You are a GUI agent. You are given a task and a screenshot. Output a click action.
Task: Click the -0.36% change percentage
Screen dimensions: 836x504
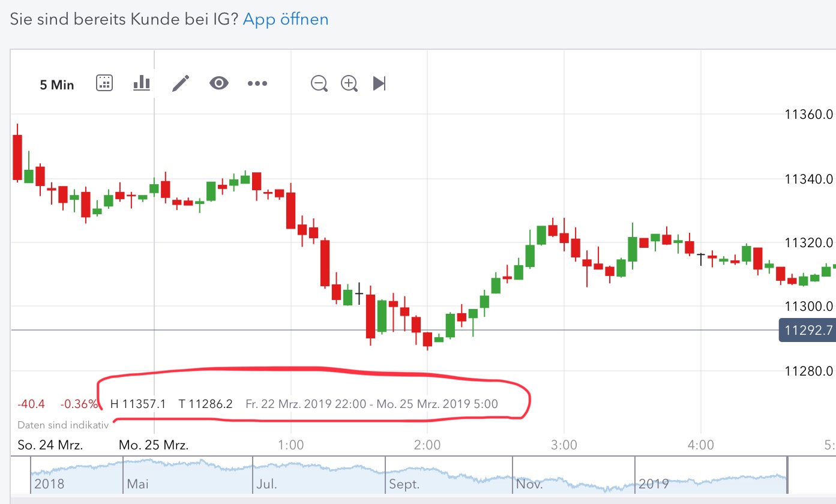[80, 404]
